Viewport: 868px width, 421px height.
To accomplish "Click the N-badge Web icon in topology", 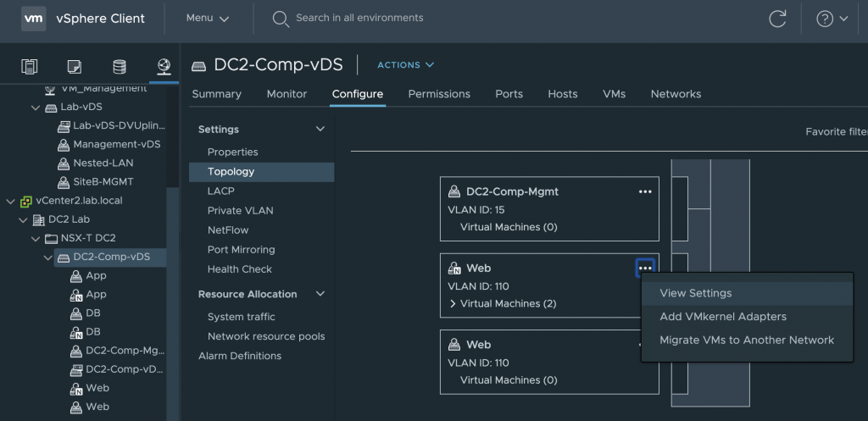I will click(454, 269).
